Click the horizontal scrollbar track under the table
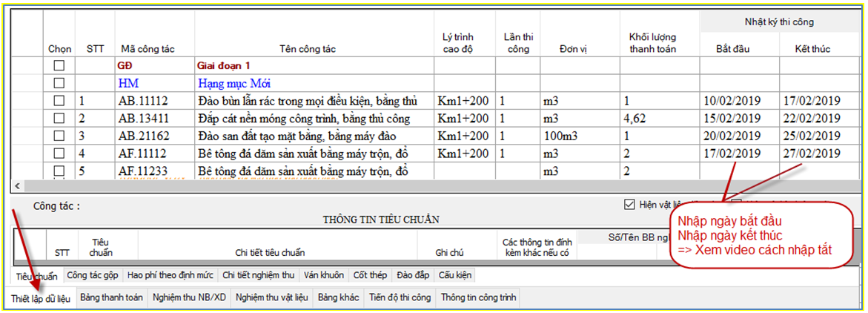Image resolution: width=868 pixels, height=313 pixels. [443, 185]
